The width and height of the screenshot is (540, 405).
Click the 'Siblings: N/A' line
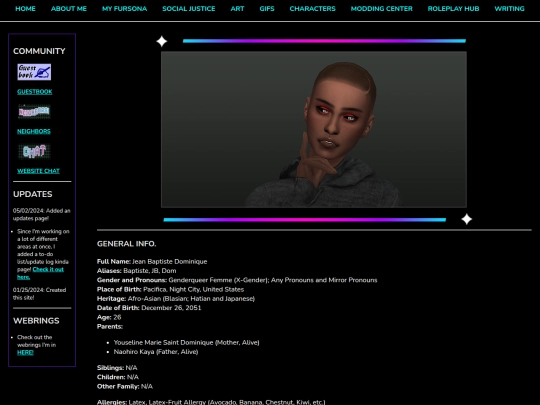pyautogui.click(x=117, y=368)
